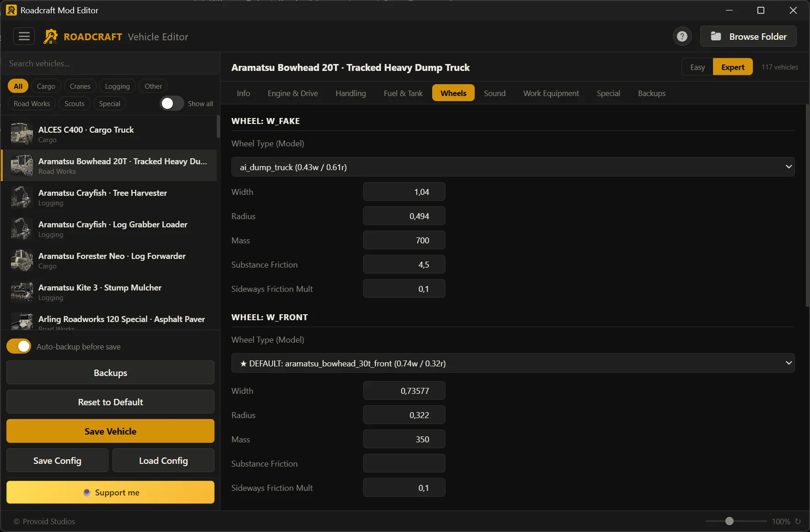
Task: Edit W_FAKE Mass value 700
Action: 404,240
